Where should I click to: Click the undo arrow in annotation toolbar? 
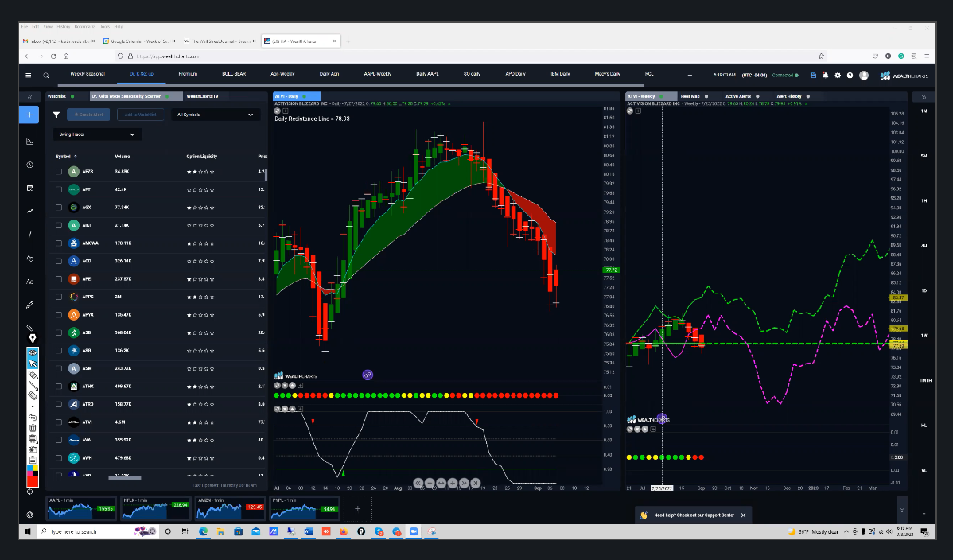tap(33, 417)
